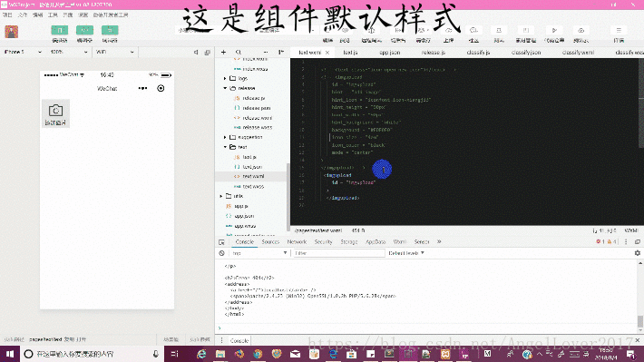644x362 pixels.
Task: Switch to the AppData devtools tab
Action: 376,242
